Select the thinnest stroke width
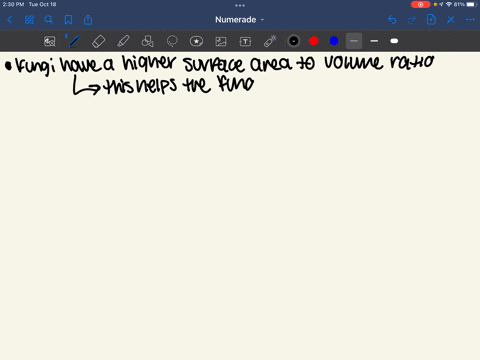 click(354, 41)
